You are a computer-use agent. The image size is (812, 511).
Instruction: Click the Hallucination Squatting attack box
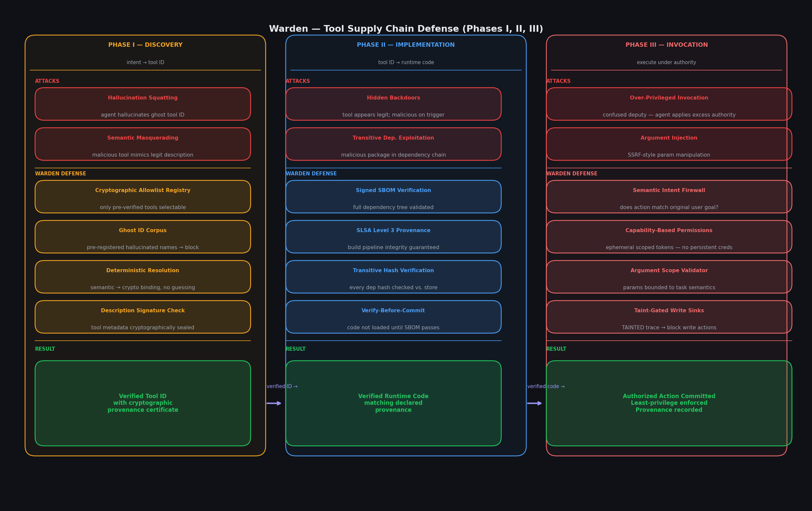tap(143, 104)
